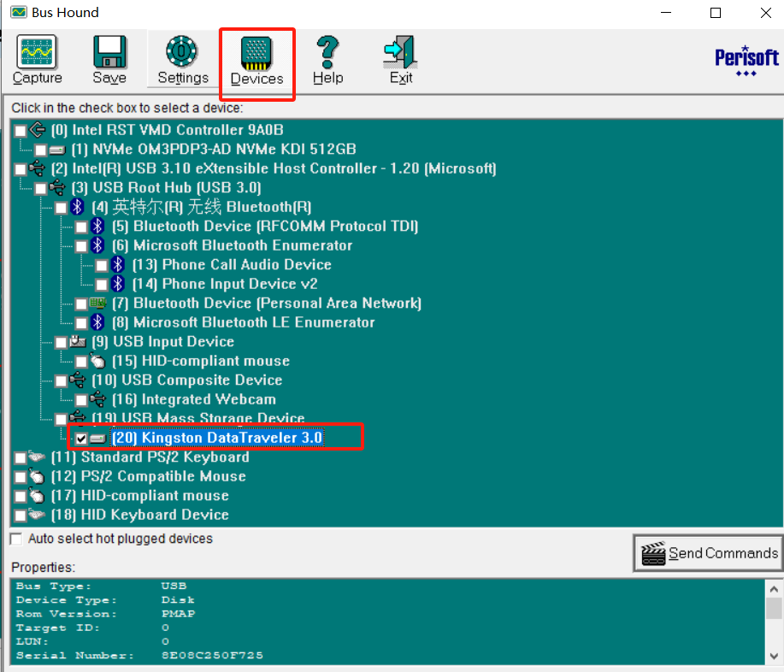Select the Microsoft Bluetooth LE Enumerator row

[243, 322]
